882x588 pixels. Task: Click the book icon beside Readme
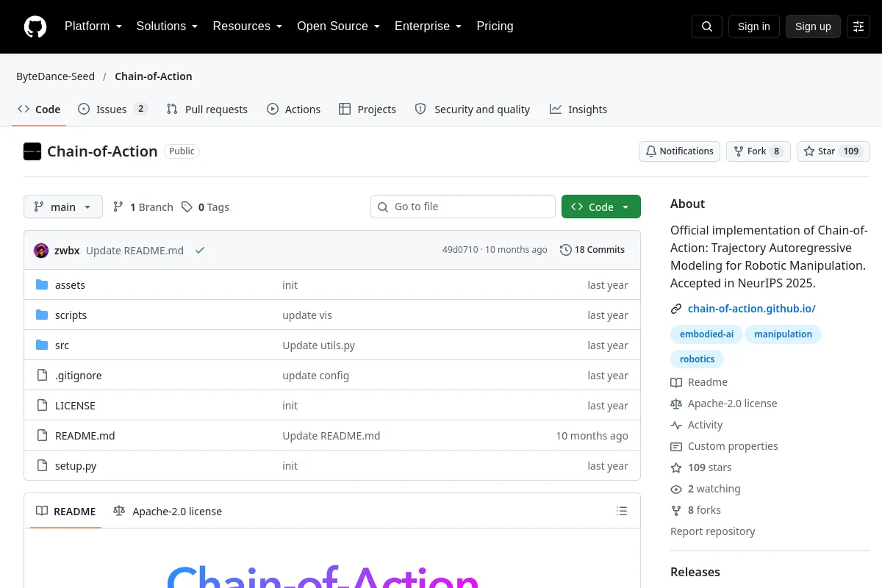(x=676, y=382)
